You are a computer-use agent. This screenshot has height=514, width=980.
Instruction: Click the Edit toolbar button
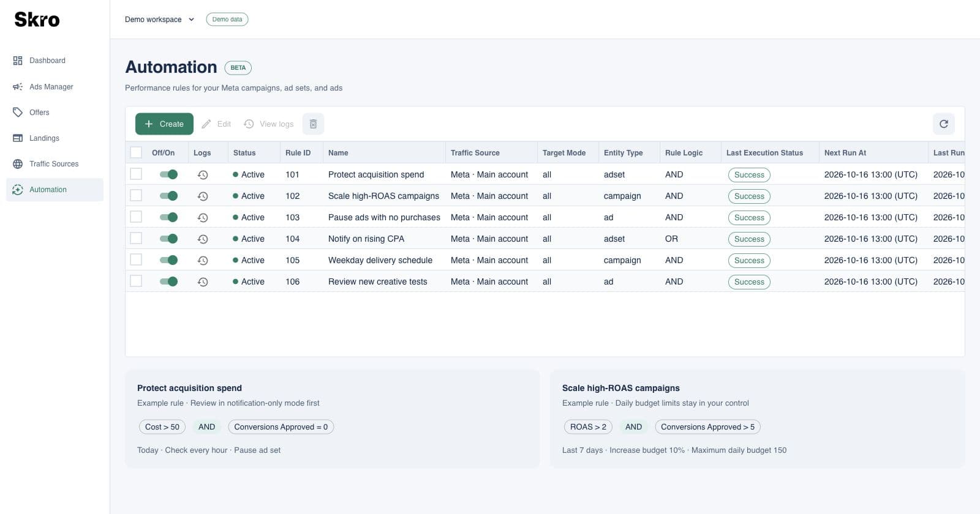coord(216,124)
